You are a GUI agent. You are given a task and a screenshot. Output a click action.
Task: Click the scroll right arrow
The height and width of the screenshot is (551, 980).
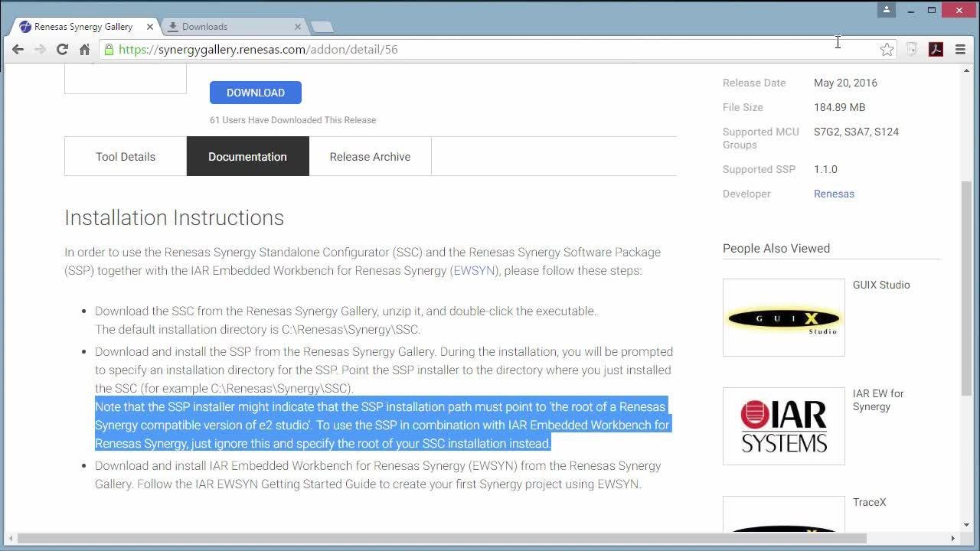(953, 538)
